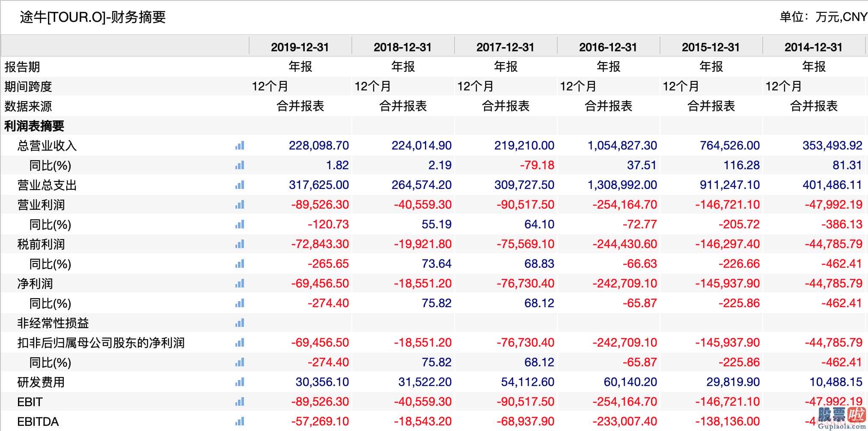Click chart icon for 同比(%) under 营业利润
This screenshot has width=868, height=431.
click(240, 224)
